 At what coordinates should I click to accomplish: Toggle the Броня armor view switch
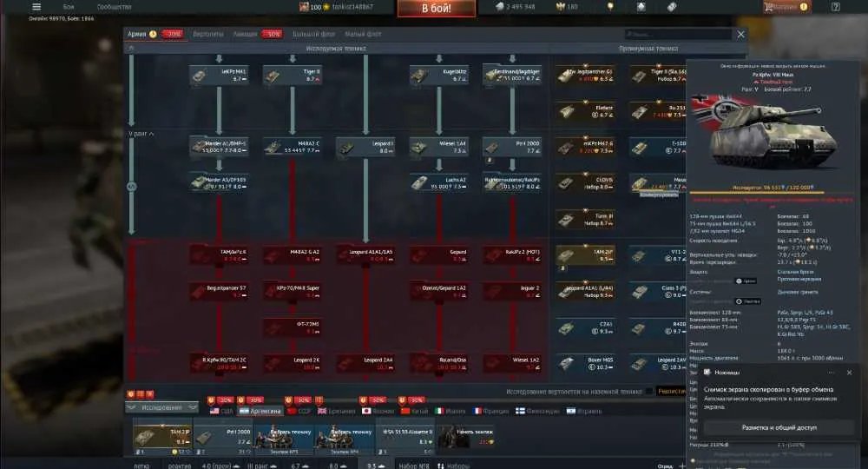pos(746,281)
